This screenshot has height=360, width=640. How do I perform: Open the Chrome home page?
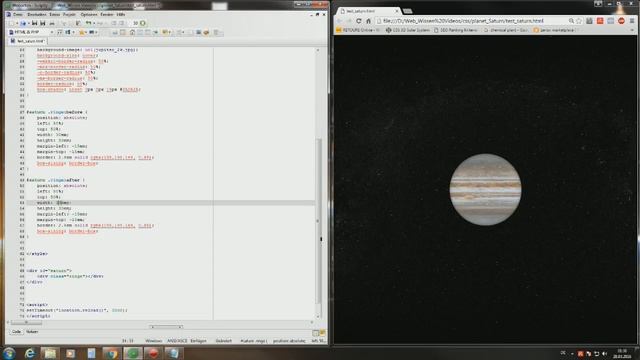point(368,21)
